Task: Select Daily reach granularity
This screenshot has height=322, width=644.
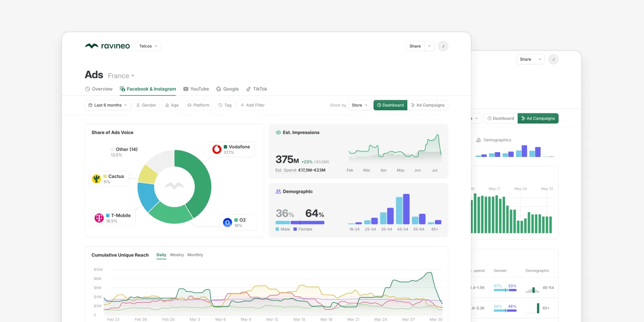Action: click(x=161, y=255)
